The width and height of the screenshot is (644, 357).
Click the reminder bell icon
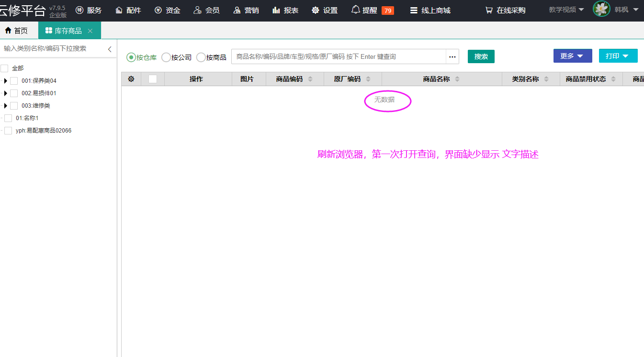click(355, 10)
